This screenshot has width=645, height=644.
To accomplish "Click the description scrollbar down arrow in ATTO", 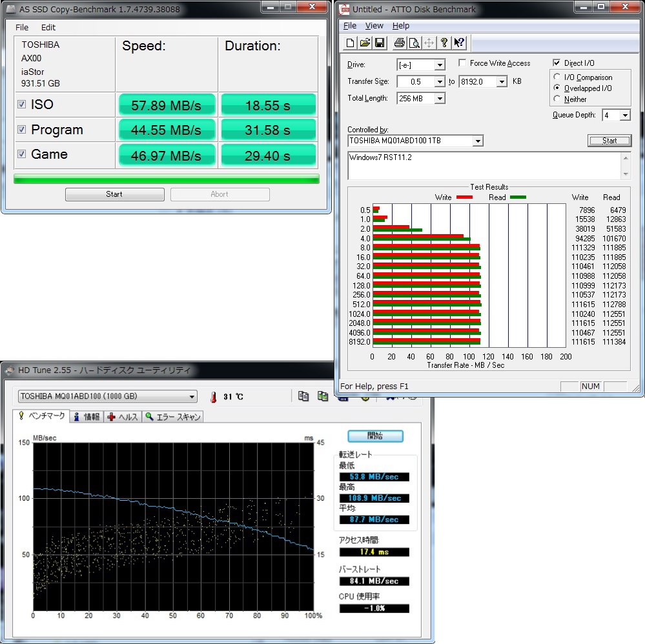I will coord(625,174).
